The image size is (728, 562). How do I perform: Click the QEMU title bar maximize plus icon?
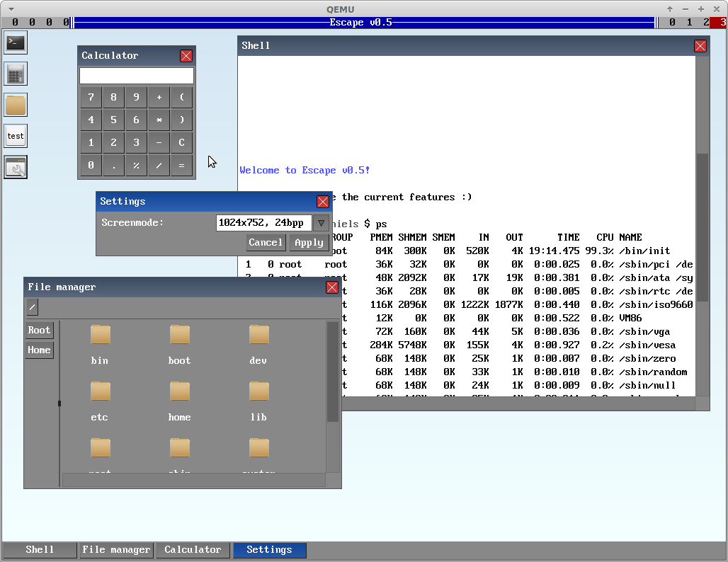click(701, 8)
